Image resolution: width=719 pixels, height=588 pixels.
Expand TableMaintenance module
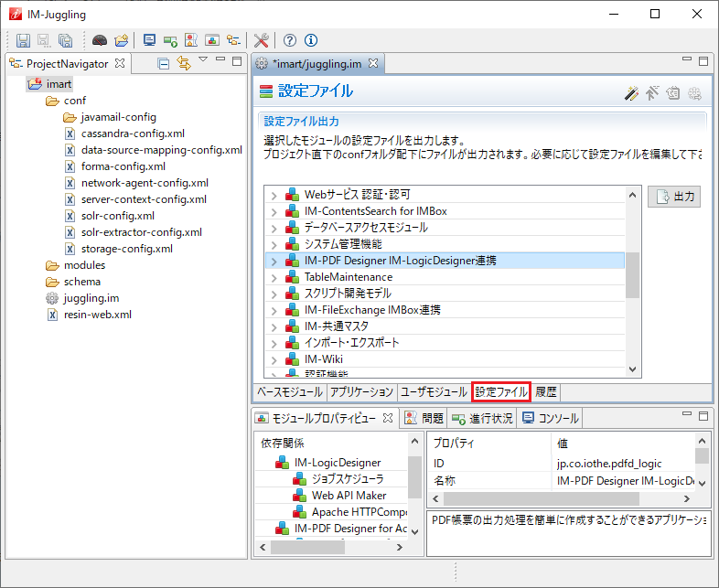[x=274, y=278]
